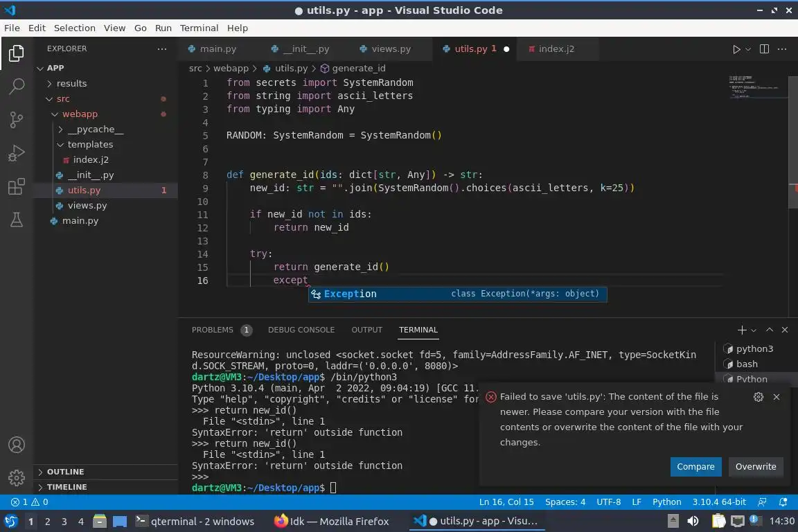
Task: Dismiss the failed to save notification
Action: pyautogui.click(x=776, y=397)
